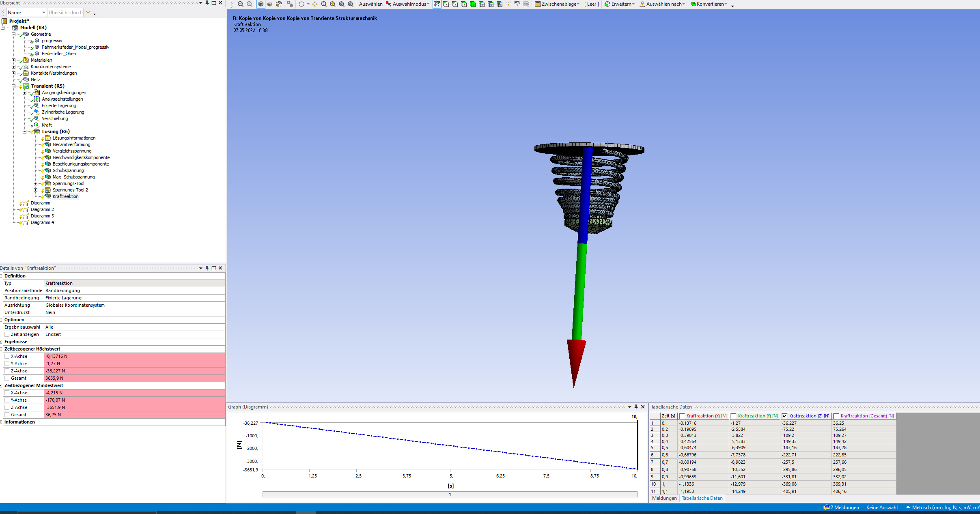Select the pan view tool icon
This screenshot has width=980, height=514.
tap(315, 4)
